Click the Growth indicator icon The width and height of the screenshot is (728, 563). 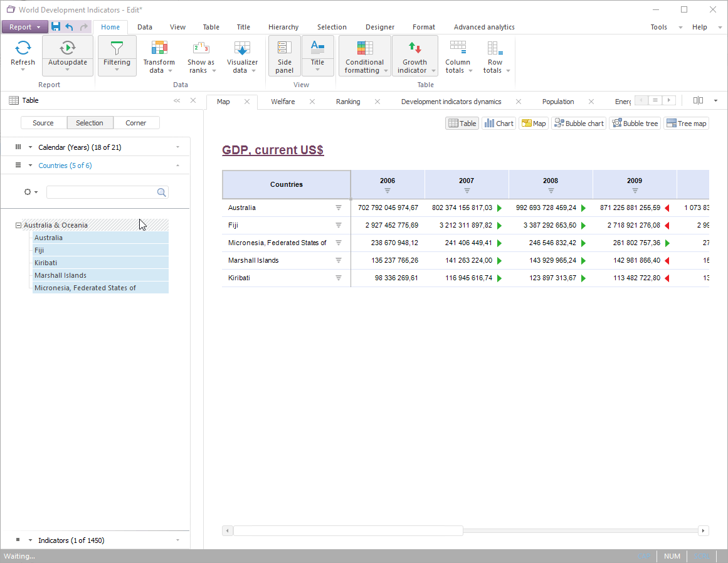click(x=414, y=48)
